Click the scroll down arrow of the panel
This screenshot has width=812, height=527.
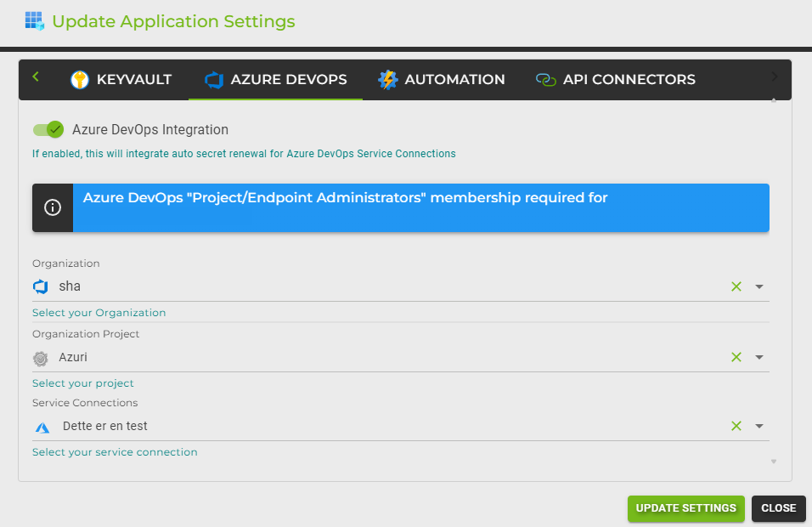[774, 462]
